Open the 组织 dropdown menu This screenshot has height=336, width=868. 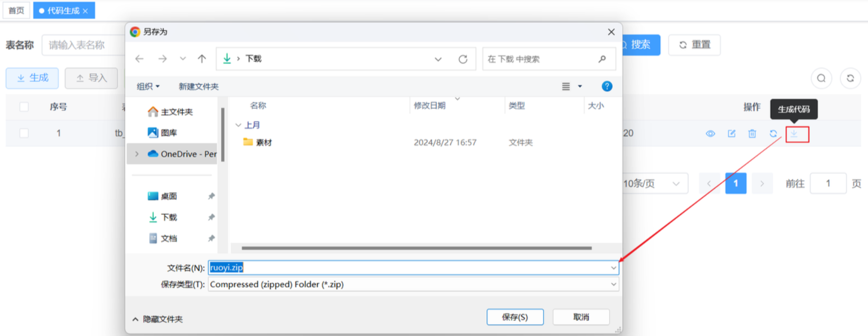[148, 87]
